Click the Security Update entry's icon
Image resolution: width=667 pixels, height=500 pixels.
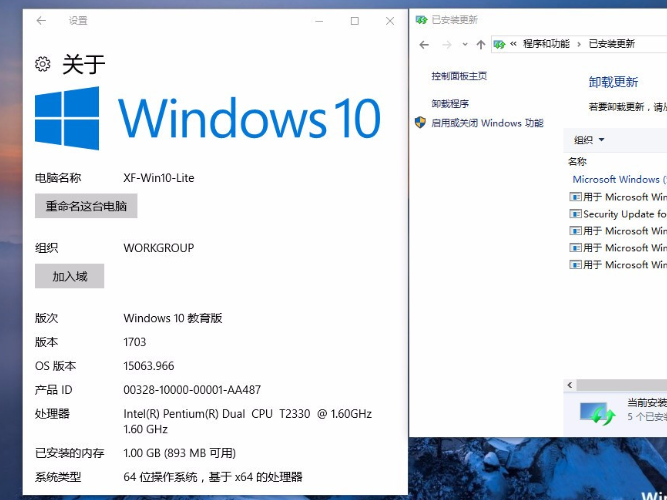coord(575,214)
